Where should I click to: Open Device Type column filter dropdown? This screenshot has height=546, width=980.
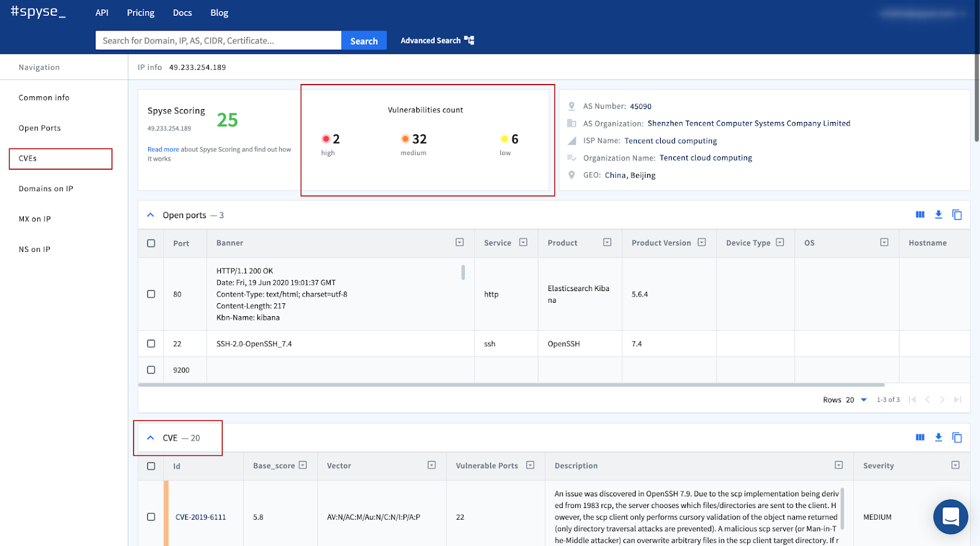pyautogui.click(x=780, y=243)
